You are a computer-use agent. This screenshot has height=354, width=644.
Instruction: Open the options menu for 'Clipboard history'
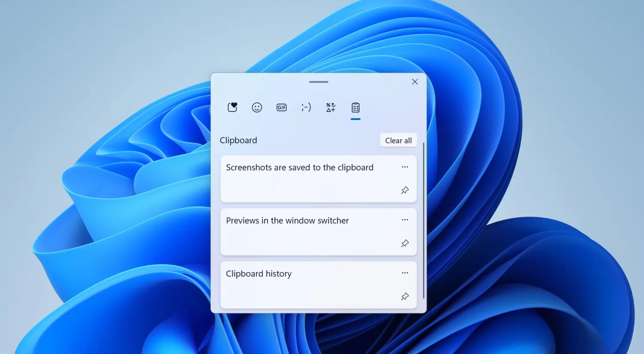pyautogui.click(x=405, y=273)
